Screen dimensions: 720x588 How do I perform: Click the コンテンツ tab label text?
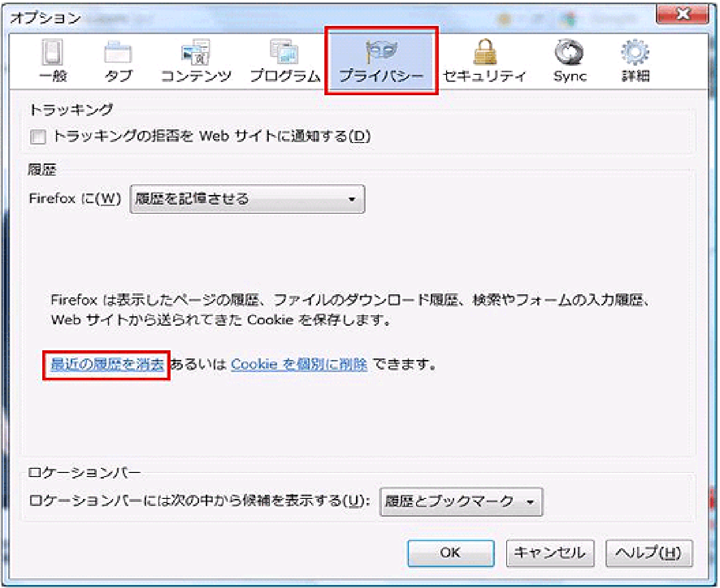(196, 76)
